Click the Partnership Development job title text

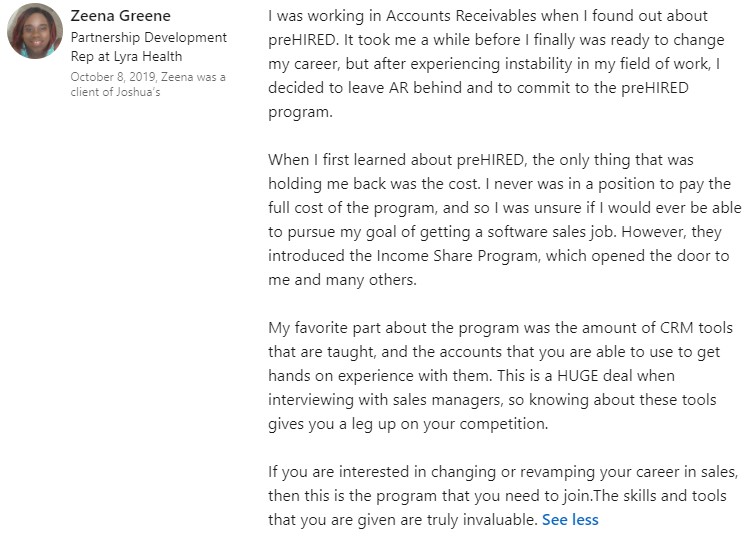[x=148, y=37]
